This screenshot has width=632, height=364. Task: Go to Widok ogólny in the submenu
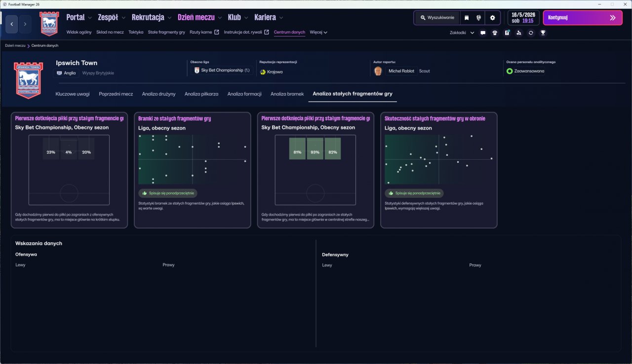pyautogui.click(x=79, y=33)
